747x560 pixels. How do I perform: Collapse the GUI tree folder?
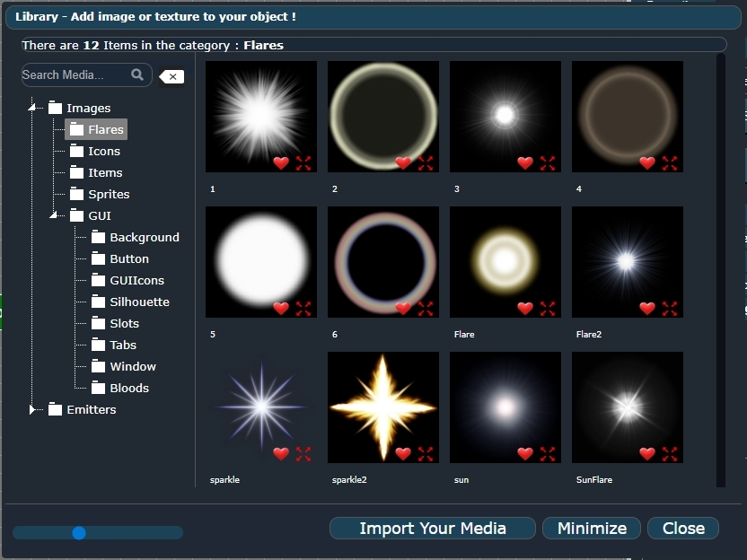tap(53, 215)
